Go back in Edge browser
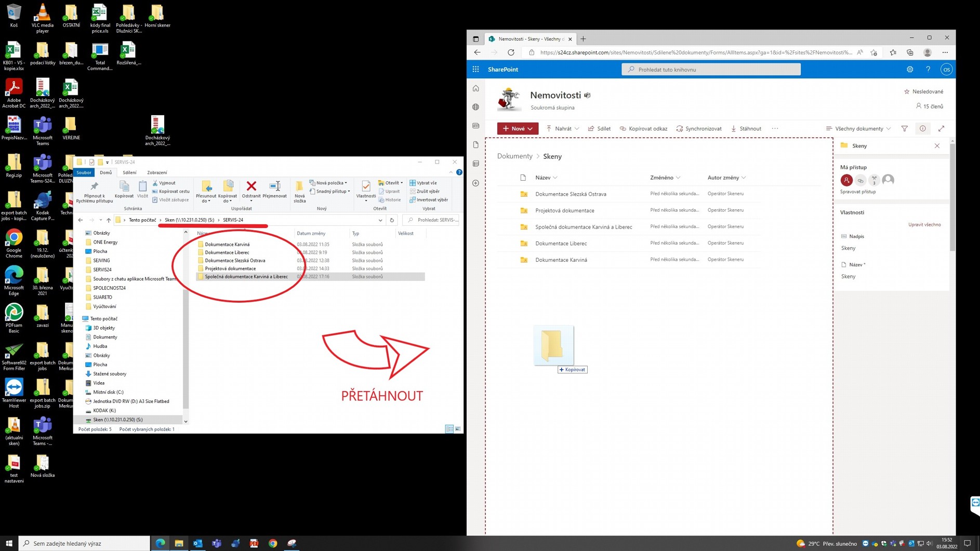The height and width of the screenshot is (551, 980). (x=477, y=52)
